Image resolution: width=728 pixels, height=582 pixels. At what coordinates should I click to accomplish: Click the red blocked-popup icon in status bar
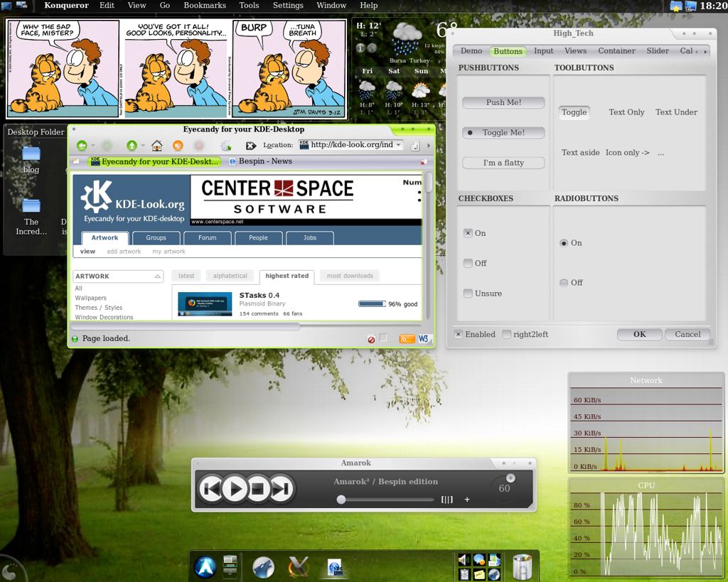click(x=371, y=340)
